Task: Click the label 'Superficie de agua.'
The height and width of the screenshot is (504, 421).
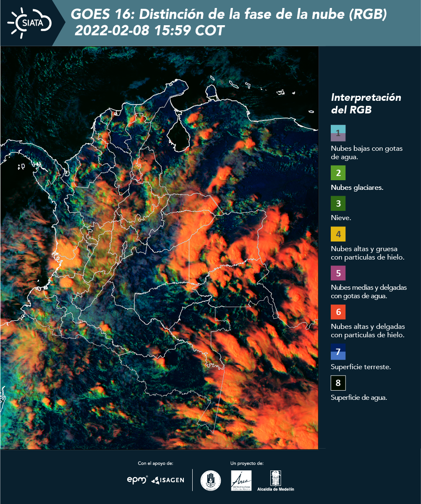Action: point(359,398)
